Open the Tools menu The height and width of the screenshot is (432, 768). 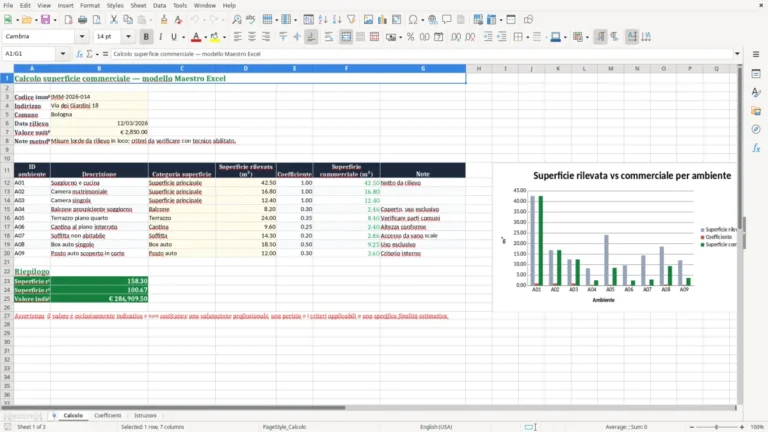pyautogui.click(x=180, y=5)
